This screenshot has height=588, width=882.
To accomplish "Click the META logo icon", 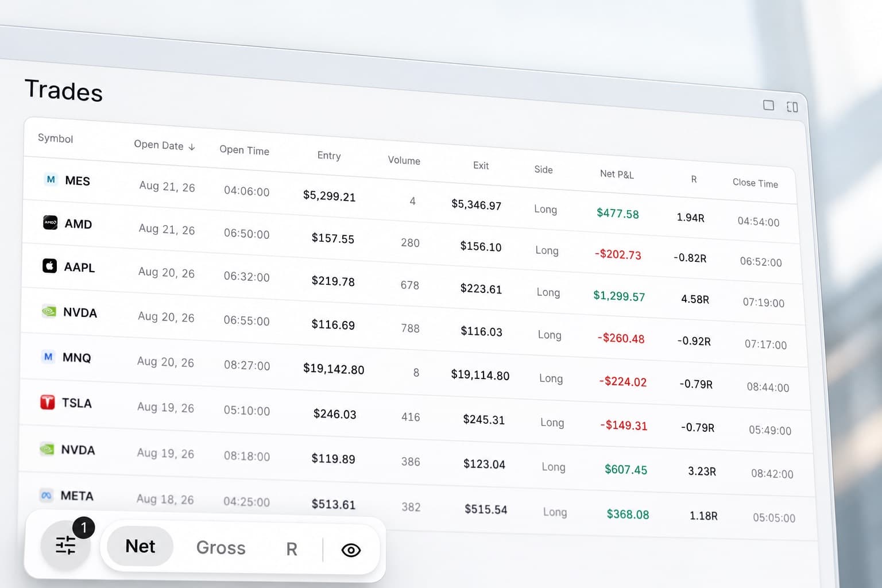I will click(x=46, y=495).
